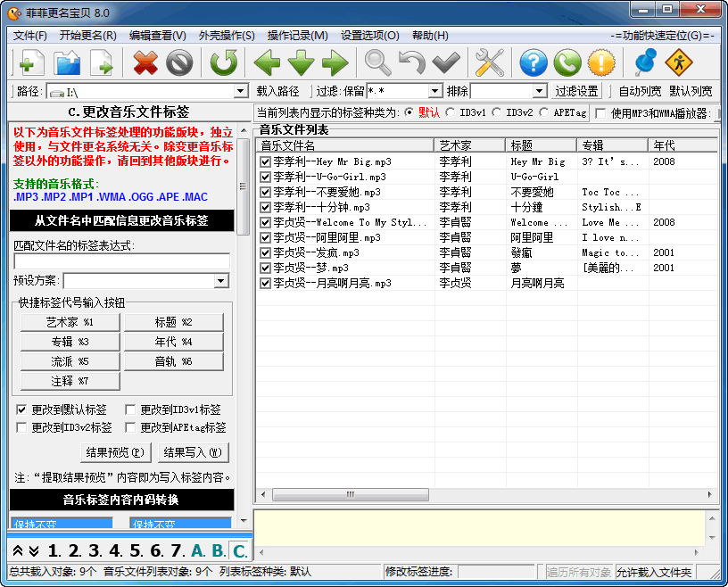Toggle 更改到APEtag标签 checkbox
The image size is (728, 587).
[130, 427]
